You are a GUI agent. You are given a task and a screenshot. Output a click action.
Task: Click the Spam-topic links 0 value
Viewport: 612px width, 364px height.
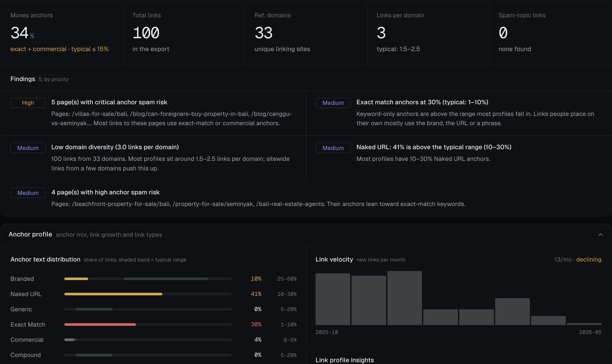tap(503, 33)
